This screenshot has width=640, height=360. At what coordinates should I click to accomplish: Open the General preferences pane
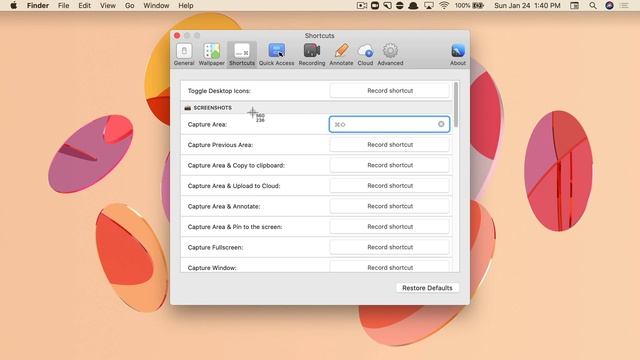coord(184,54)
